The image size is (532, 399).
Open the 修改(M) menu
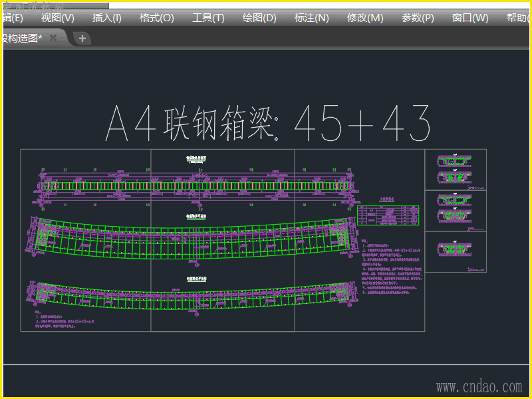pos(365,18)
